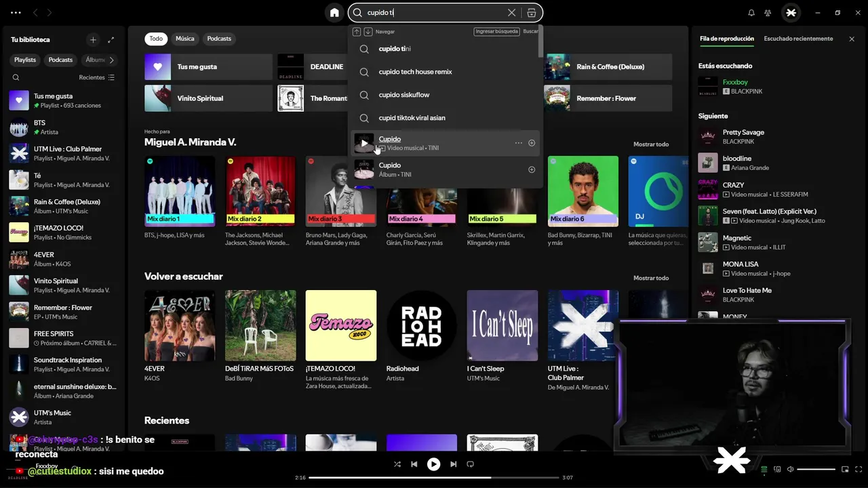Viewport: 868px width, 488px height.
Task: Open the Tus me gusta shortcut card
Action: point(208,67)
